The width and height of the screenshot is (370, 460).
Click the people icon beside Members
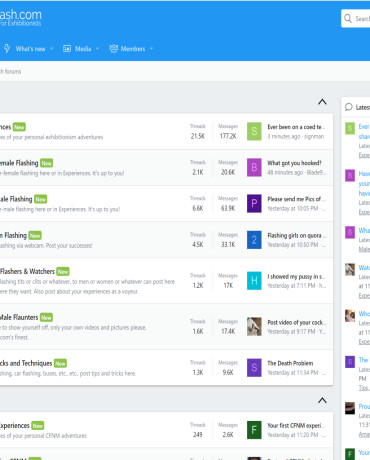coord(113,49)
